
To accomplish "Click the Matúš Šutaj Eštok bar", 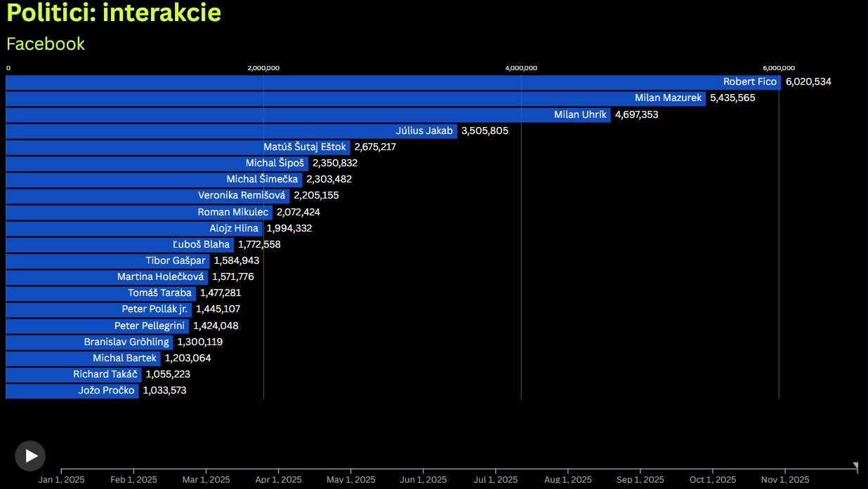I will (x=178, y=147).
